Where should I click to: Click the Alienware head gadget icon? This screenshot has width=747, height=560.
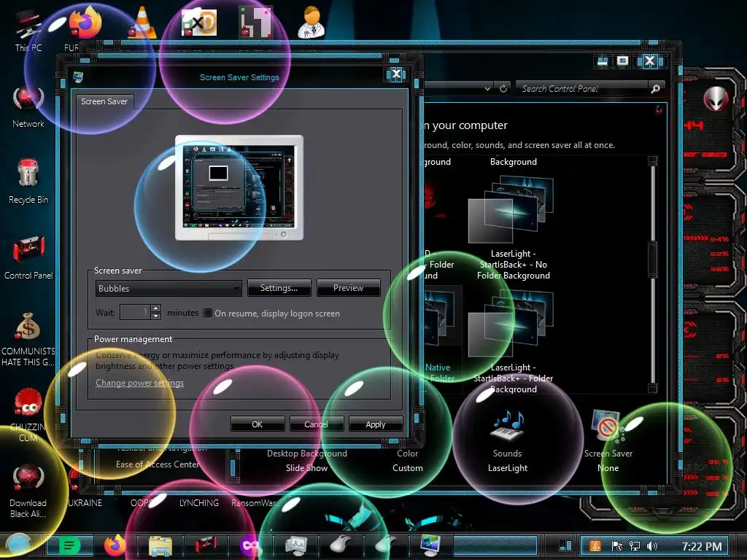click(x=716, y=99)
